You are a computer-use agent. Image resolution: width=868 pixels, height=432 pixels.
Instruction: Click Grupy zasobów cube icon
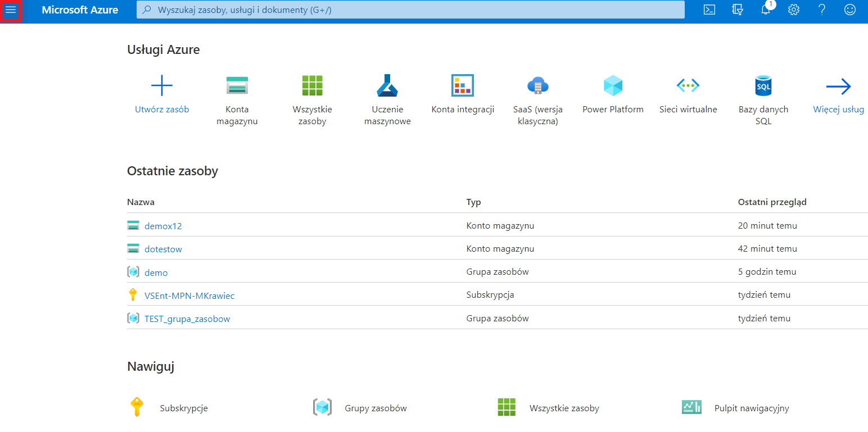coord(322,407)
